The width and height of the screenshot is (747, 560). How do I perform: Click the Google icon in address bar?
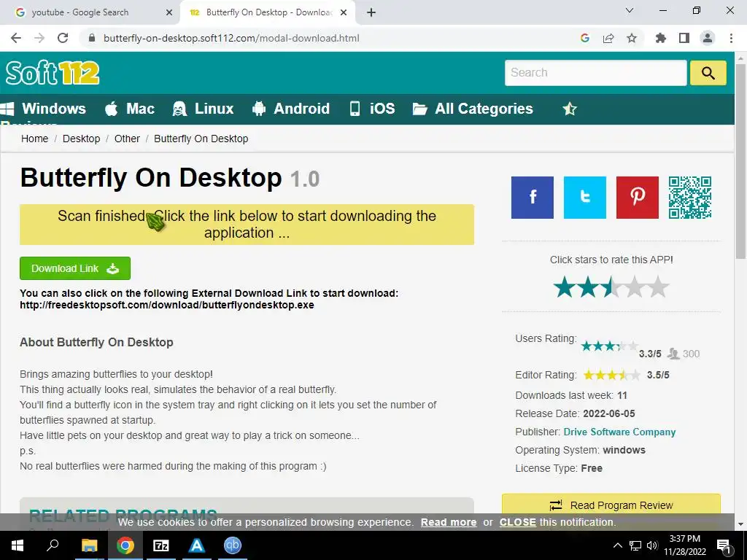585,38
